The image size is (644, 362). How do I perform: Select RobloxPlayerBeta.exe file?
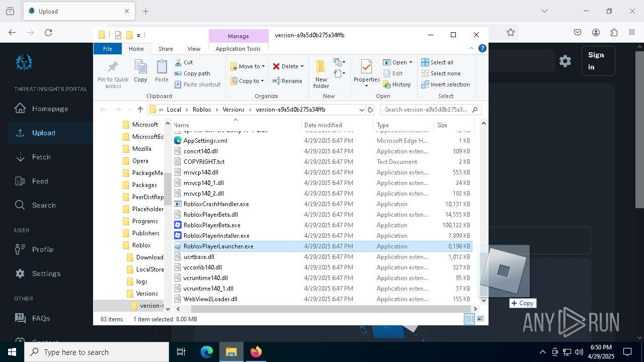point(323,225)
